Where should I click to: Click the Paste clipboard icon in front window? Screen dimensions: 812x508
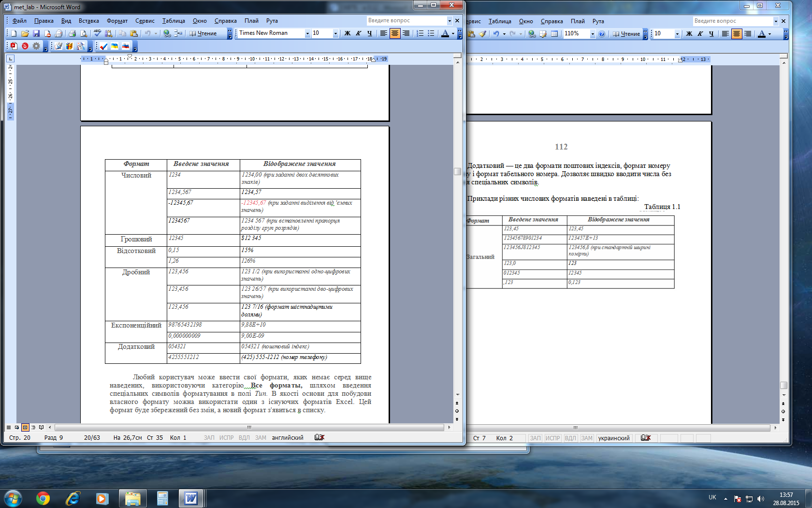click(x=134, y=33)
